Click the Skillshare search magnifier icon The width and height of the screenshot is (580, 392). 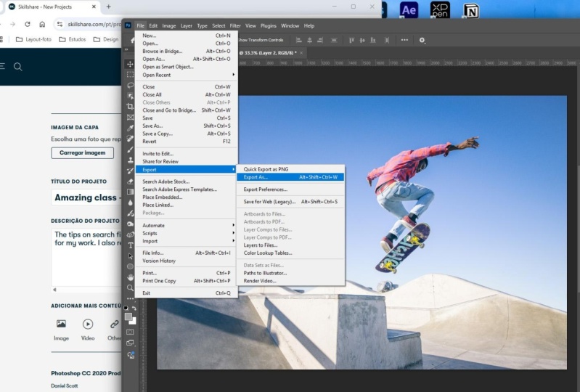click(x=17, y=67)
